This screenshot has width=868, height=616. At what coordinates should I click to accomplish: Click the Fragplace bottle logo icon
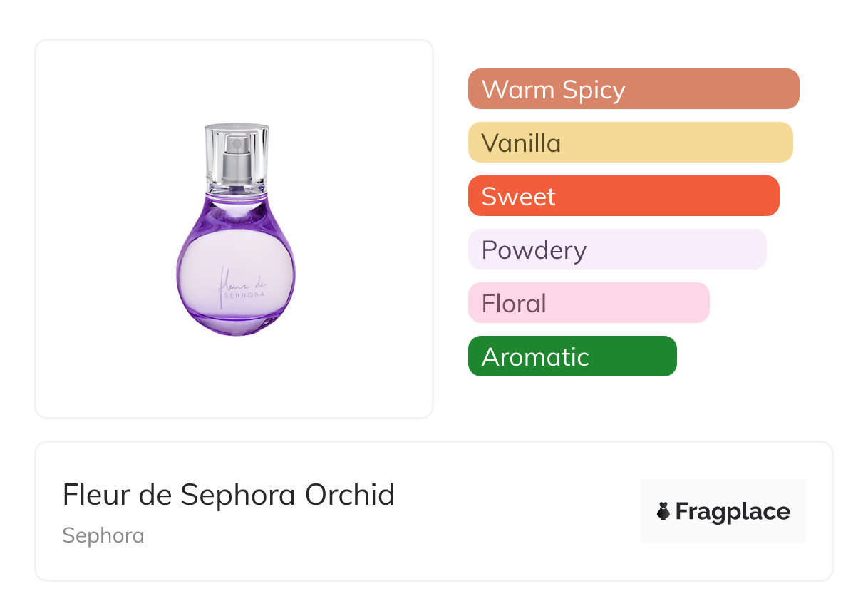pyautogui.click(x=663, y=511)
